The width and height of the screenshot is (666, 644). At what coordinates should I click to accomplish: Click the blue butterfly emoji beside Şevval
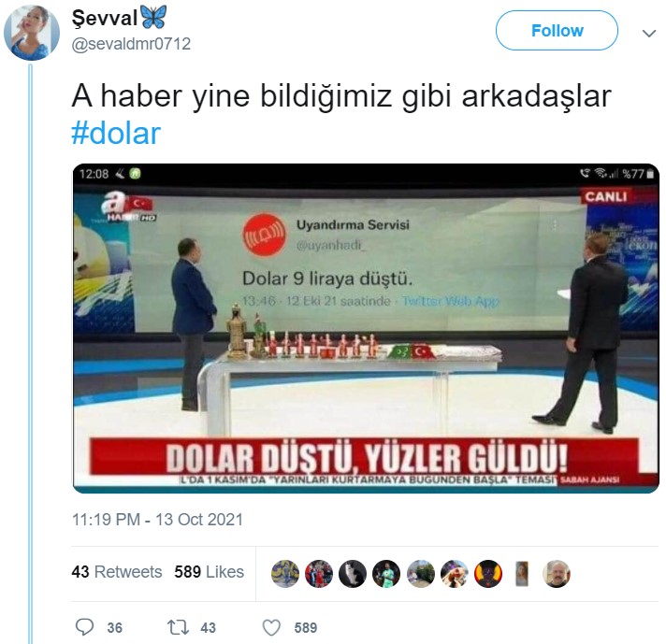click(152, 17)
